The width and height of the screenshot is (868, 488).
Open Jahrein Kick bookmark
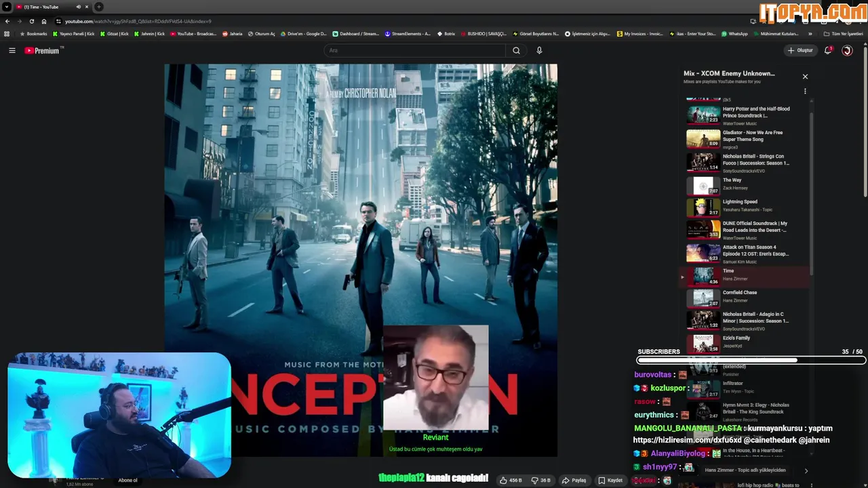(150, 33)
